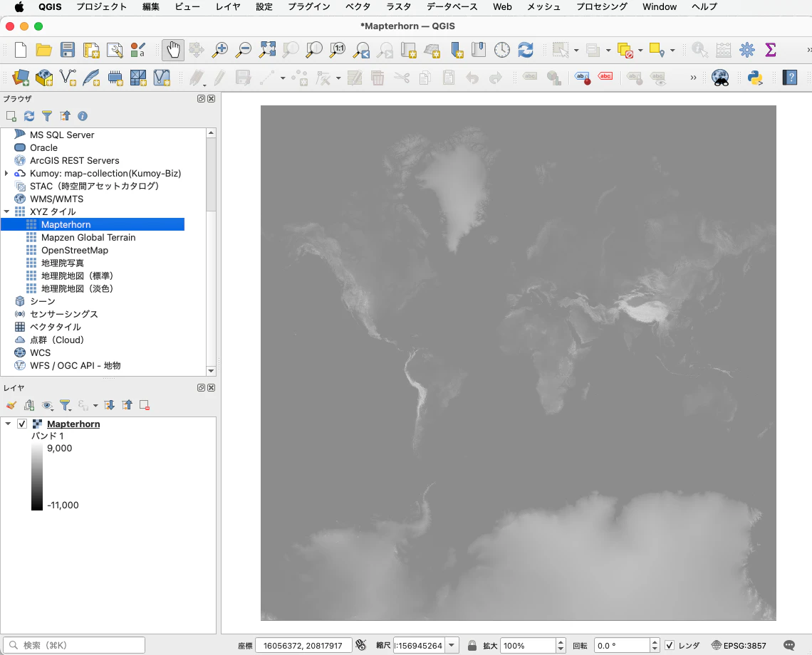Screen dimensions: 812x655
Task: Open the Apple menu
Action: (19, 6)
